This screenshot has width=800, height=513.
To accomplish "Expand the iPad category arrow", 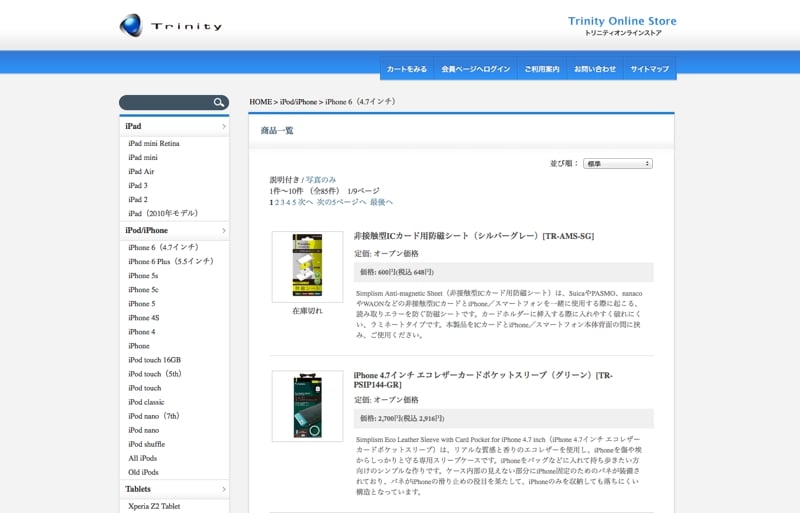I will click(x=223, y=127).
